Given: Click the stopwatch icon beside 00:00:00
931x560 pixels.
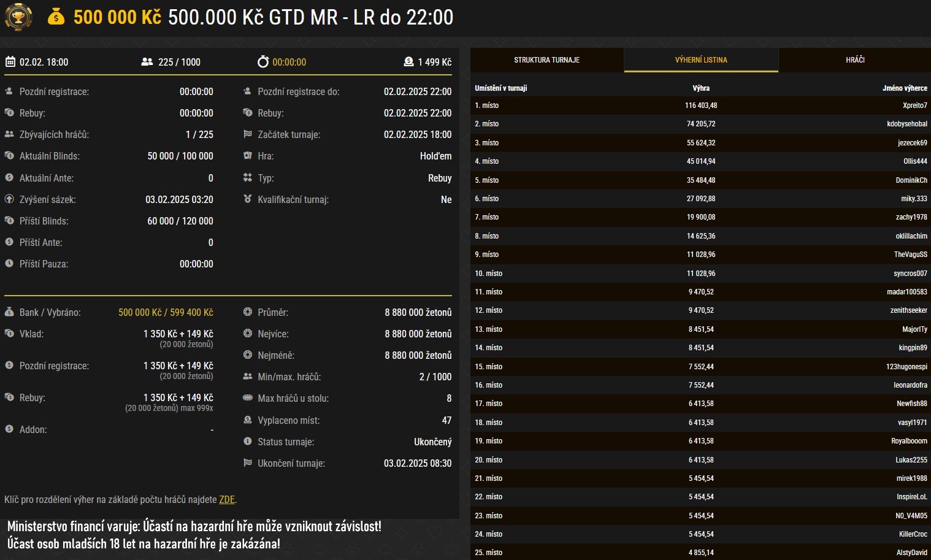Looking at the screenshot, I should tap(263, 61).
